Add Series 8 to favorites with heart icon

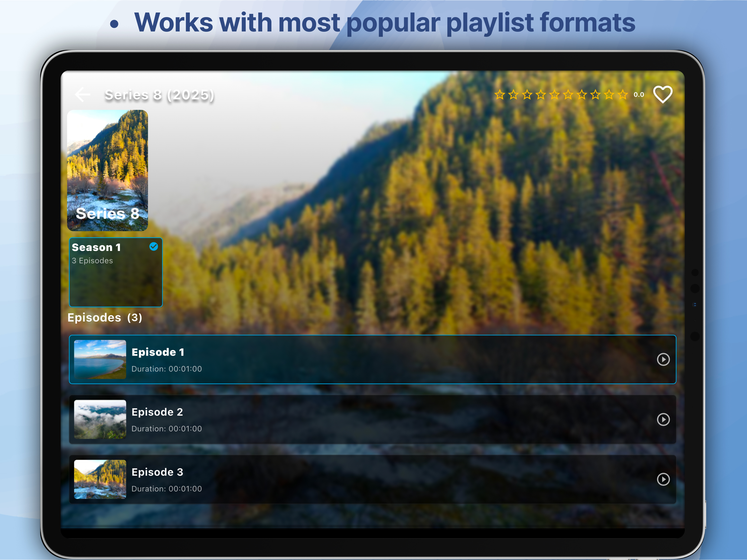coord(663,94)
